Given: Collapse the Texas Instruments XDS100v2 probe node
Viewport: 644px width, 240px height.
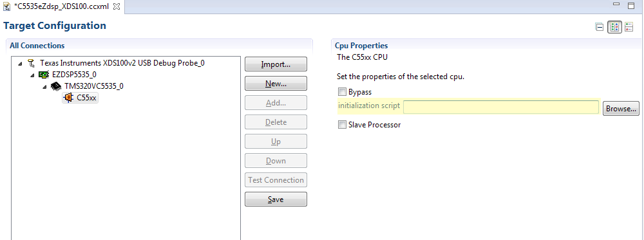Looking at the screenshot, I should tap(21, 64).
